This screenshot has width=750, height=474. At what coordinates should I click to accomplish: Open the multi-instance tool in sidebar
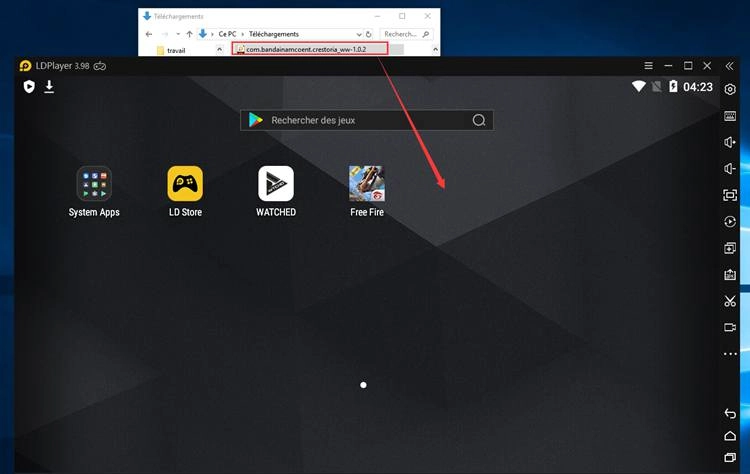coord(730,248)
